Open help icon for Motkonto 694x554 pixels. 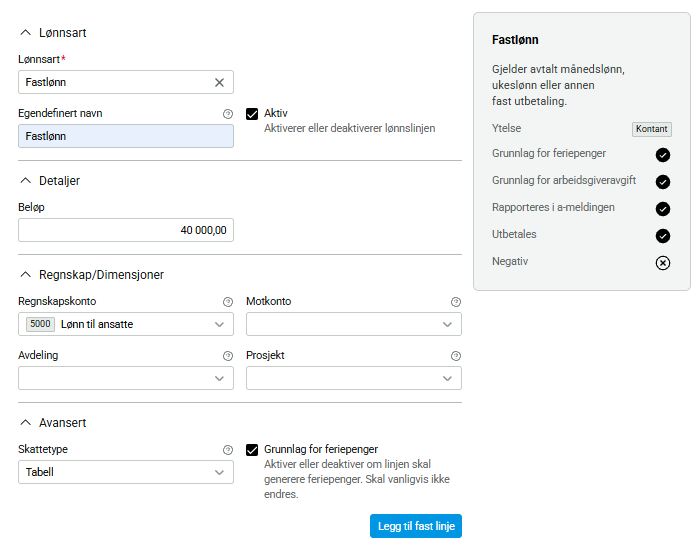pos(455,302)
